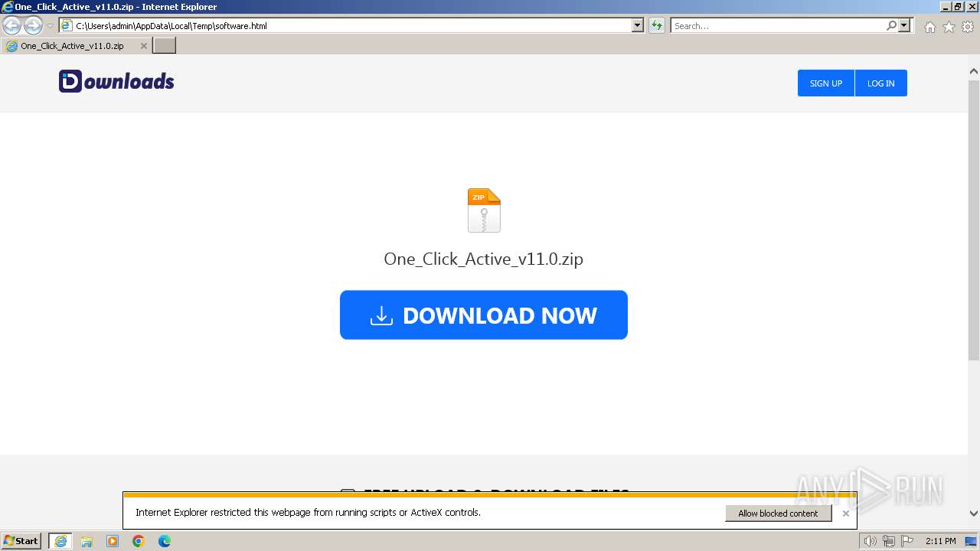Click Internet Explorer taskbar icon

(x=60, y=541)
